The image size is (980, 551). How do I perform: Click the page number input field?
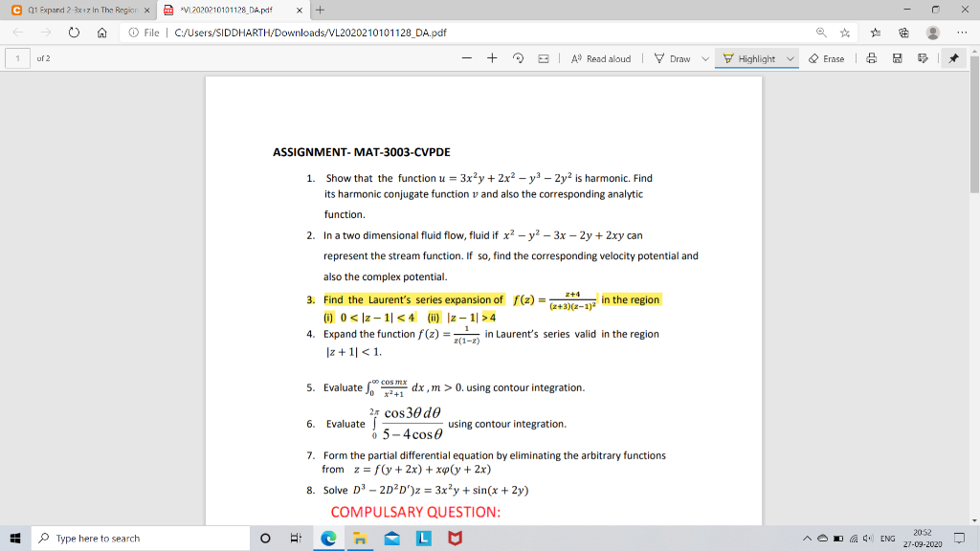(17, 58)
